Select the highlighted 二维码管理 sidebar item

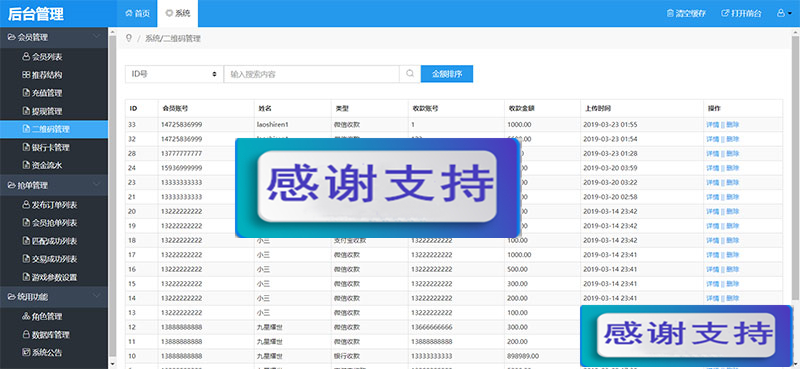(x=54, y=129)
